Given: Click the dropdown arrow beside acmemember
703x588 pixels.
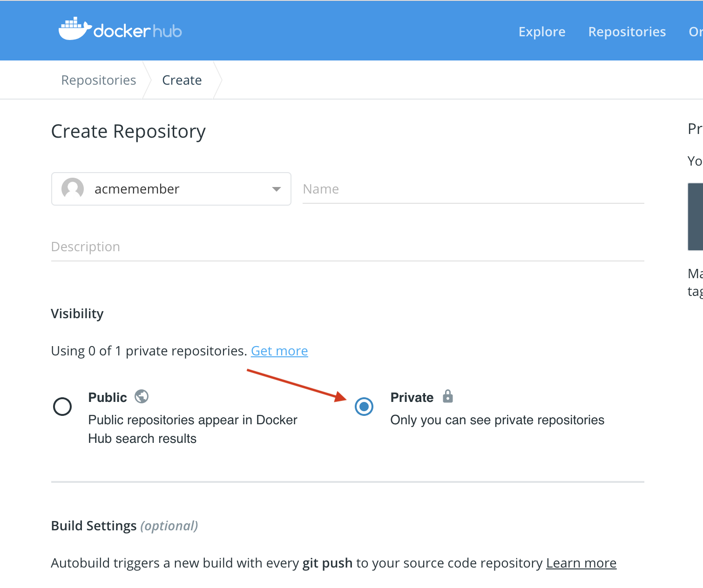Looking at the screenshot, I should pos(277,189).
